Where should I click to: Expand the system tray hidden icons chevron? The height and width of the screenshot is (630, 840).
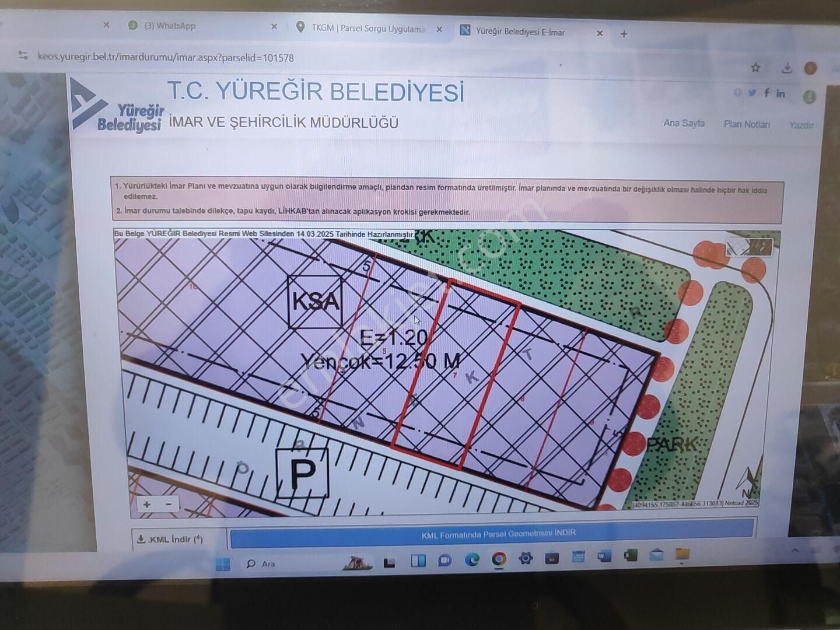(x=795, y=551)
